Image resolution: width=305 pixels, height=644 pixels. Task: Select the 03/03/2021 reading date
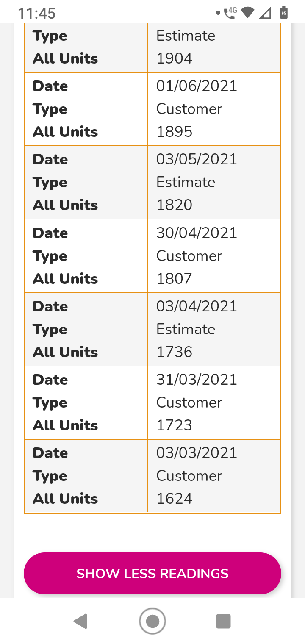pyautogui.click(x=197, y=453)
